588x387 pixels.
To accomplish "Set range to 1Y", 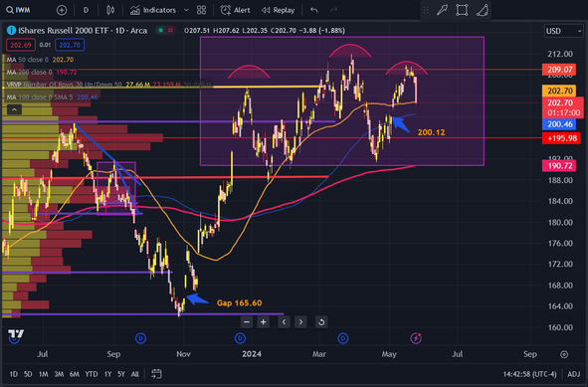I will click(108, 374).
